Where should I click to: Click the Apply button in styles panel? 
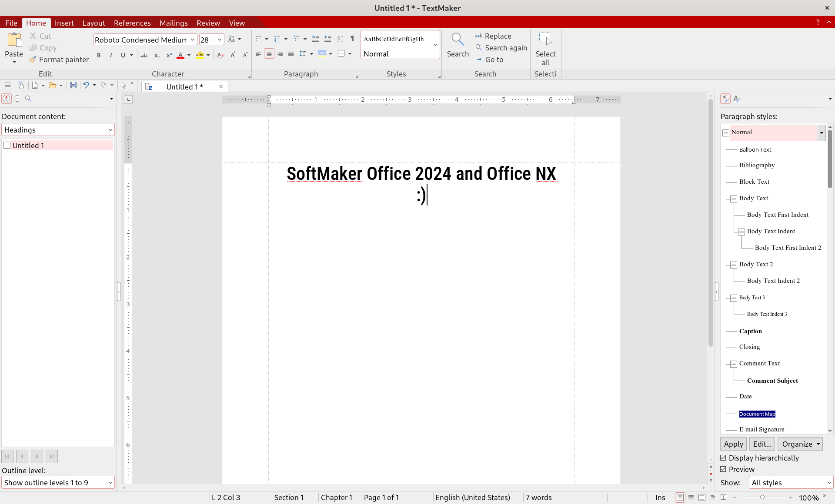click(x=733, y=444)
